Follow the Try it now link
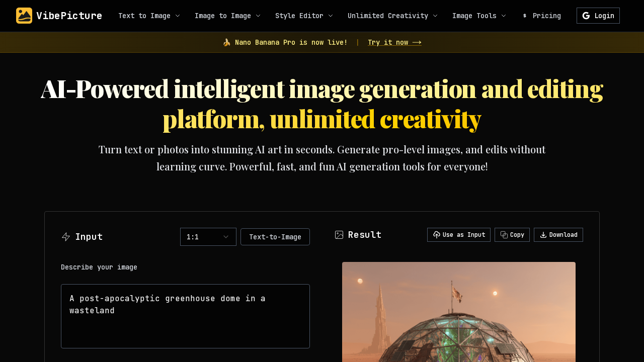This screenshot has height=362, width=644. [x=394, y=42]
